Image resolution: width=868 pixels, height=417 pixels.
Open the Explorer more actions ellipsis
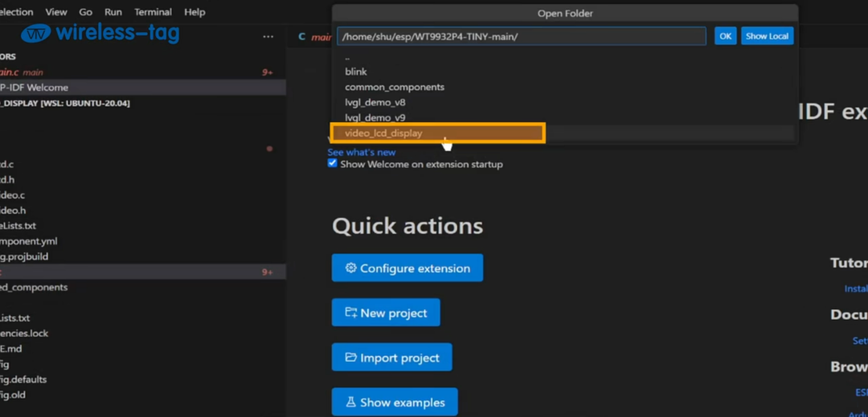click(x=268, y=37)
